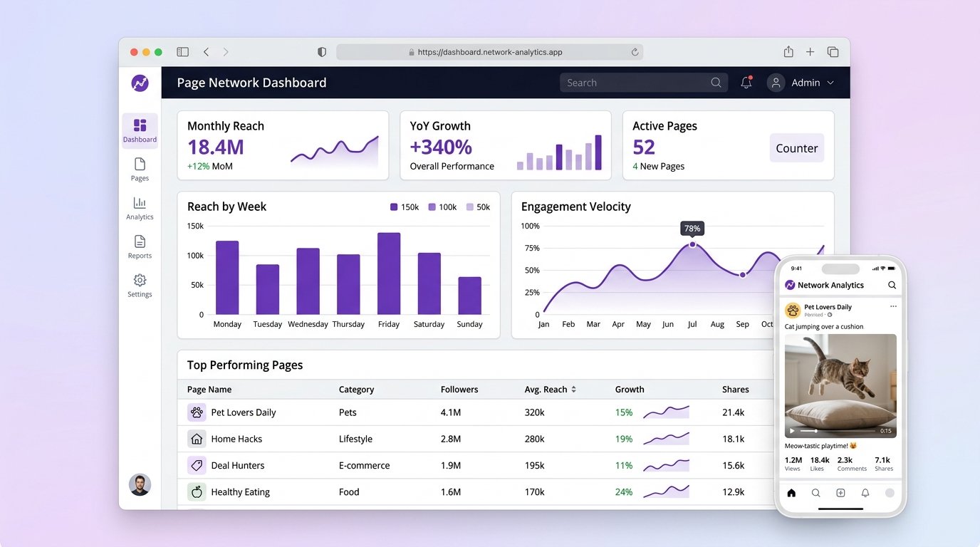Click the 78% data point on Engagement Velocity
Screen dimensions: 980x547
point(692,244)
